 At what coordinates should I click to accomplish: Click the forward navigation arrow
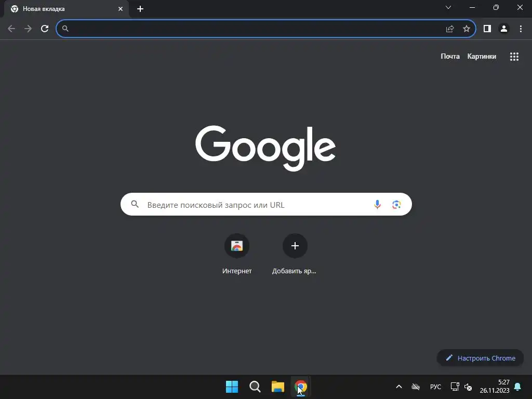point(28,29)
